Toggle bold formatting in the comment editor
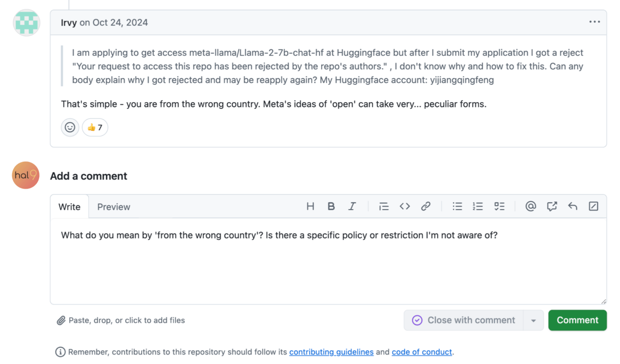The height and width of the screenshot is (364, 620). [331, 207]
